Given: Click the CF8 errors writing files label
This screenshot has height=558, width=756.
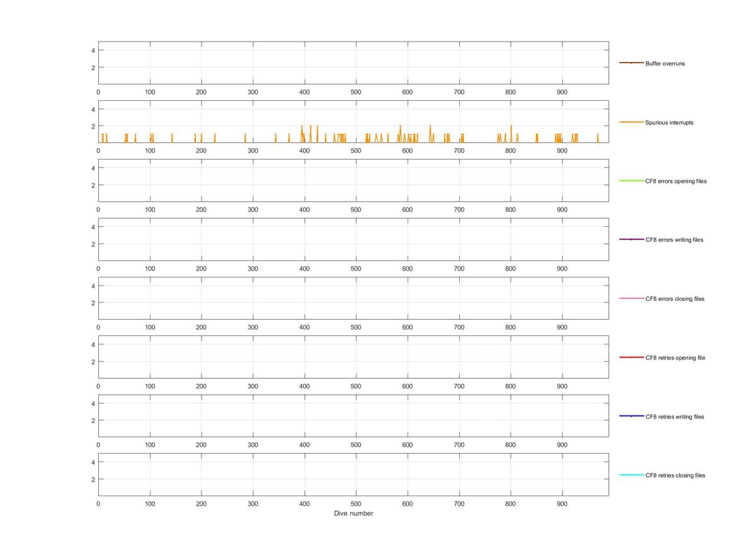Looking at the screenshot, I should [x=674, y=240].
